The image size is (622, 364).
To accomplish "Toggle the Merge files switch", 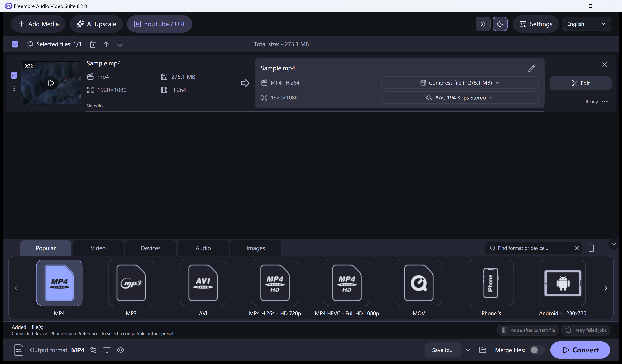I will (x=537, y=350).
